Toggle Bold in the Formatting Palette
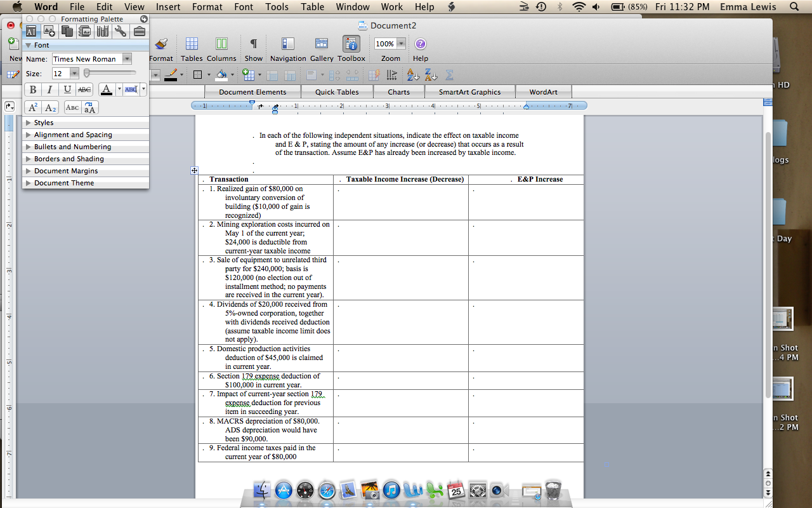 [33, 90]
